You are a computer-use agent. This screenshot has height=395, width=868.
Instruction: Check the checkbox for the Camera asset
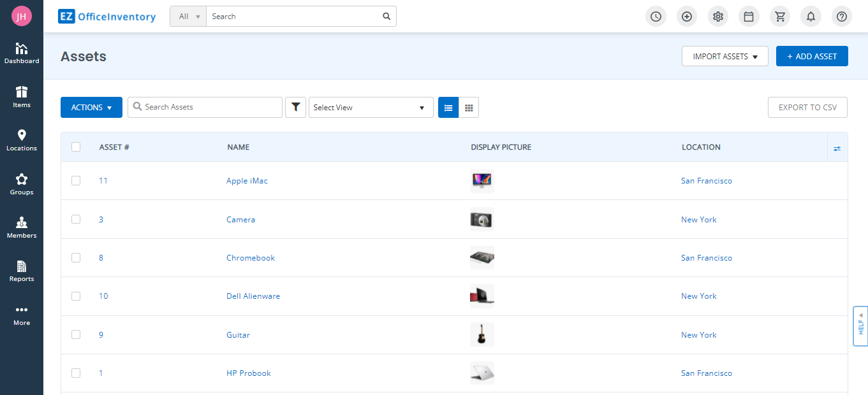coord(76,219)
